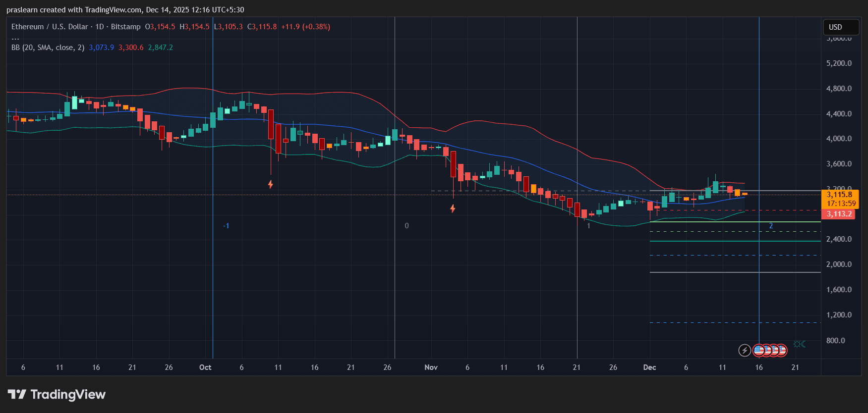868x413 pixels.
Task: Click the red 3,300.6 BB upper value
Action: [131, 48]
